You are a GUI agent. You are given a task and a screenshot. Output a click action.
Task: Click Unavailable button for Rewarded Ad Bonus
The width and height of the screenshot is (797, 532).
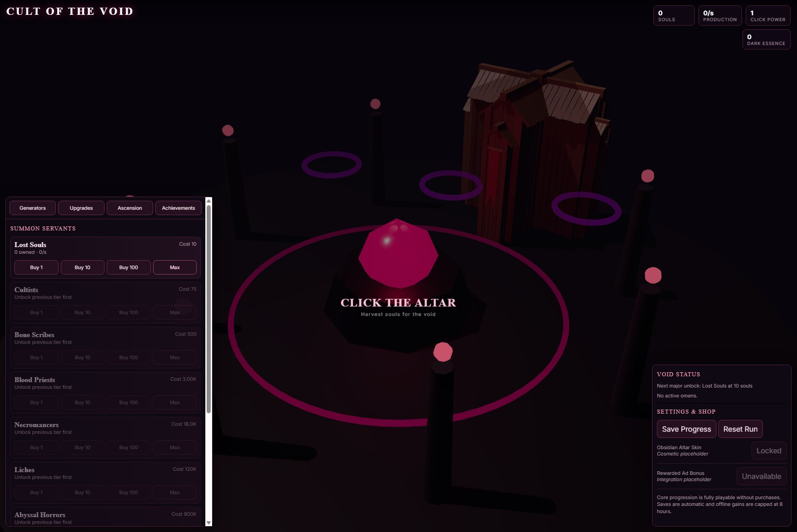[x=761, y=476]
